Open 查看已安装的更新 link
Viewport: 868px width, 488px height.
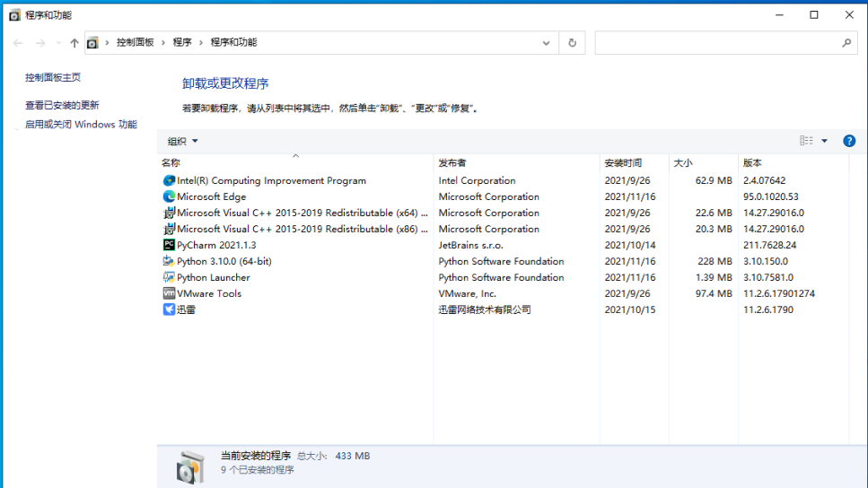62,105
